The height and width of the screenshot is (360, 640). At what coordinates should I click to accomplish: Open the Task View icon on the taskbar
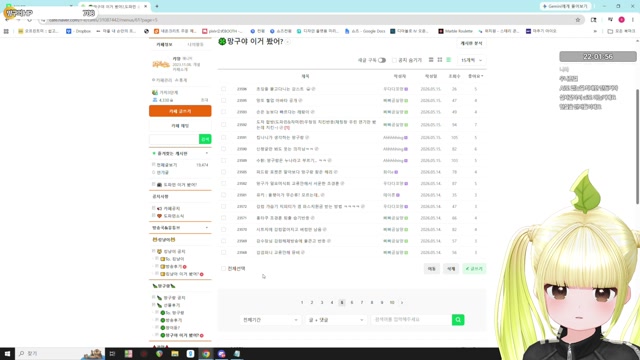112,354
